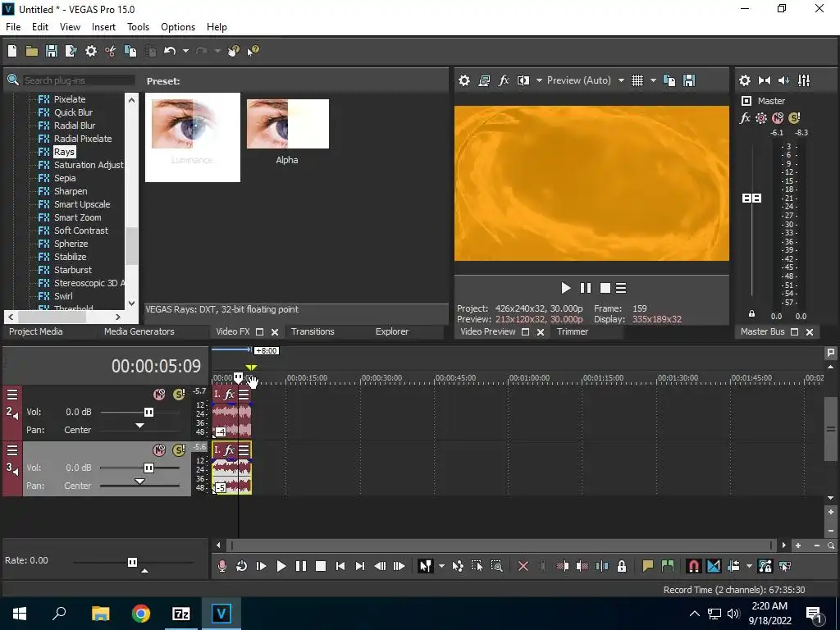Open the split screen view dropdown arrow
The height and width of the screenshot is (630, 840).
539,80
